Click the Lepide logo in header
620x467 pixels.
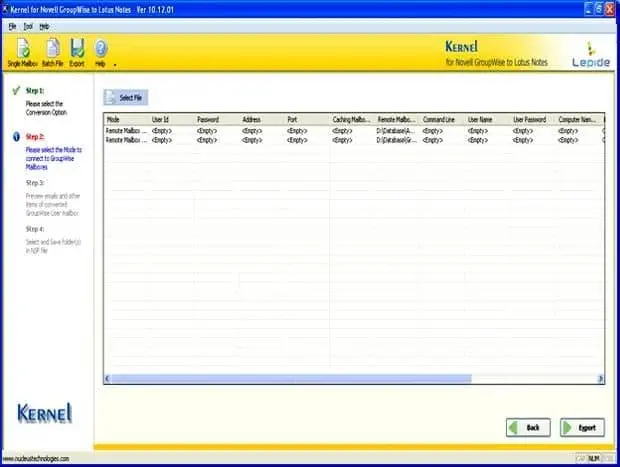[591, 55]
